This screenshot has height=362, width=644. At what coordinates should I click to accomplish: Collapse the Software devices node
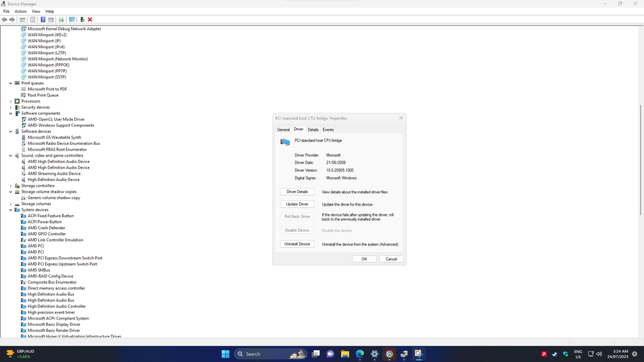(x=11, y=131)
